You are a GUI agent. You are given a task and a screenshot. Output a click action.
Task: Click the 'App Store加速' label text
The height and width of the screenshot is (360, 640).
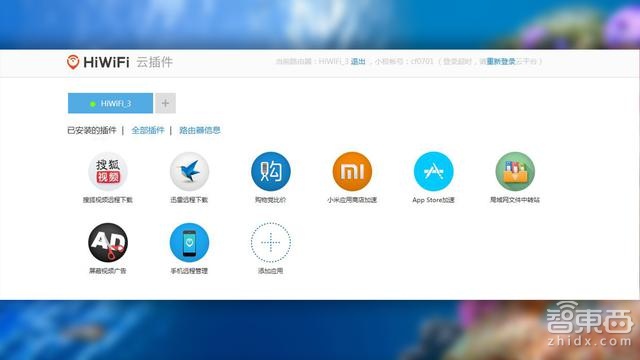click(x=433, y=200)
